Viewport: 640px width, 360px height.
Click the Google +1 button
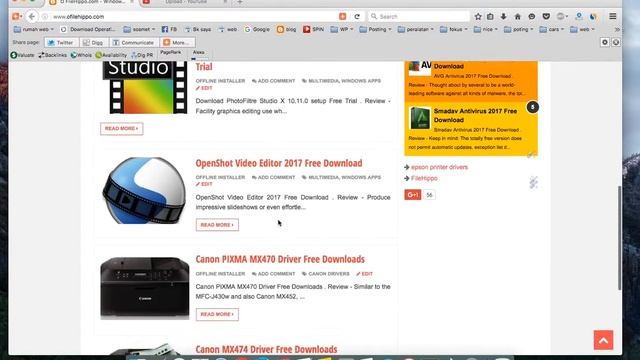coord(413,195)
